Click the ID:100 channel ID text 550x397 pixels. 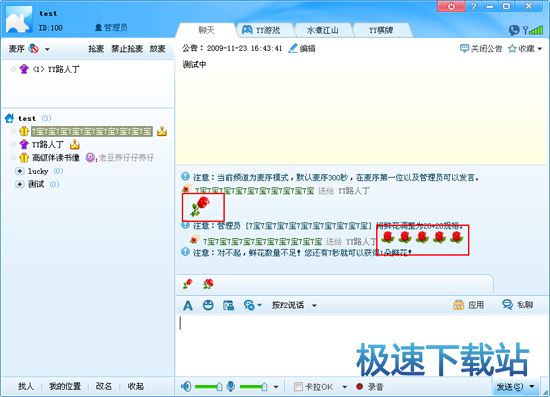(x=51, y=28)
